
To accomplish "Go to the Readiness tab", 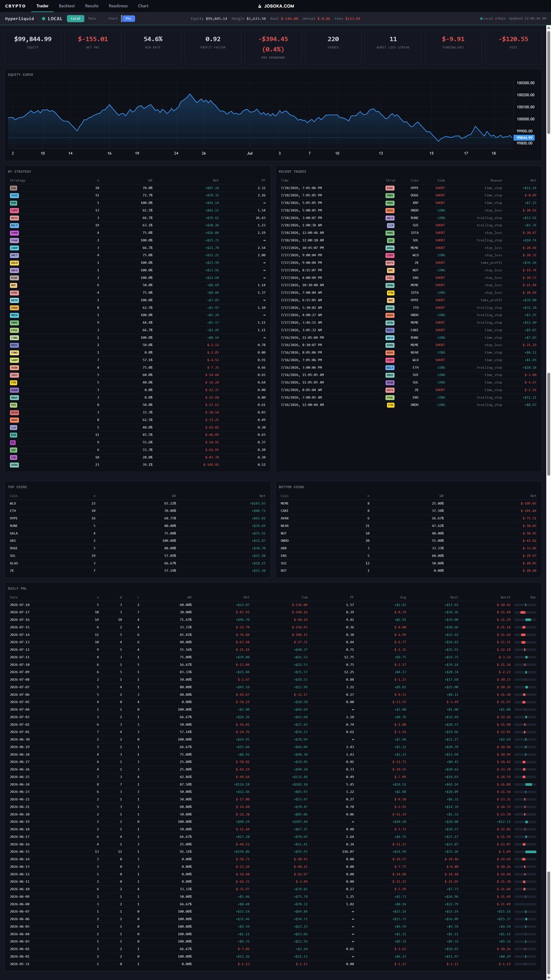I will tap(118, 6).
